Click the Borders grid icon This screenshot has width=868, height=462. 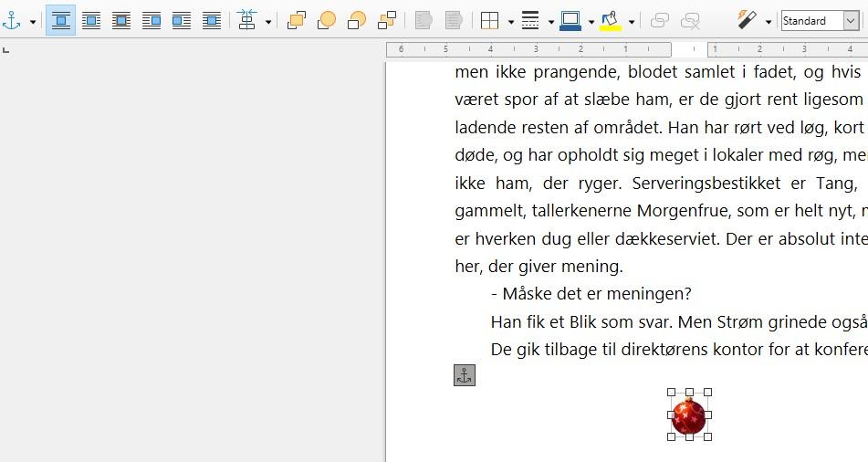click(490, 20)
